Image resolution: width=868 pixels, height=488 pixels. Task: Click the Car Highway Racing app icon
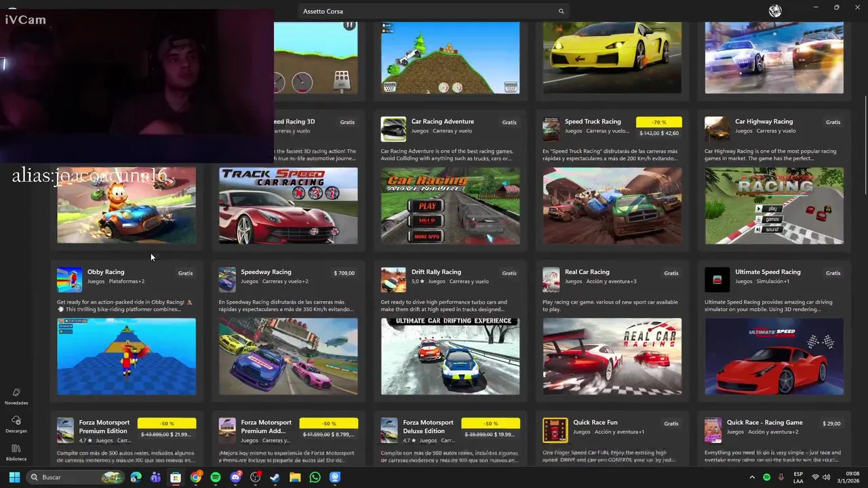[717, 129]
